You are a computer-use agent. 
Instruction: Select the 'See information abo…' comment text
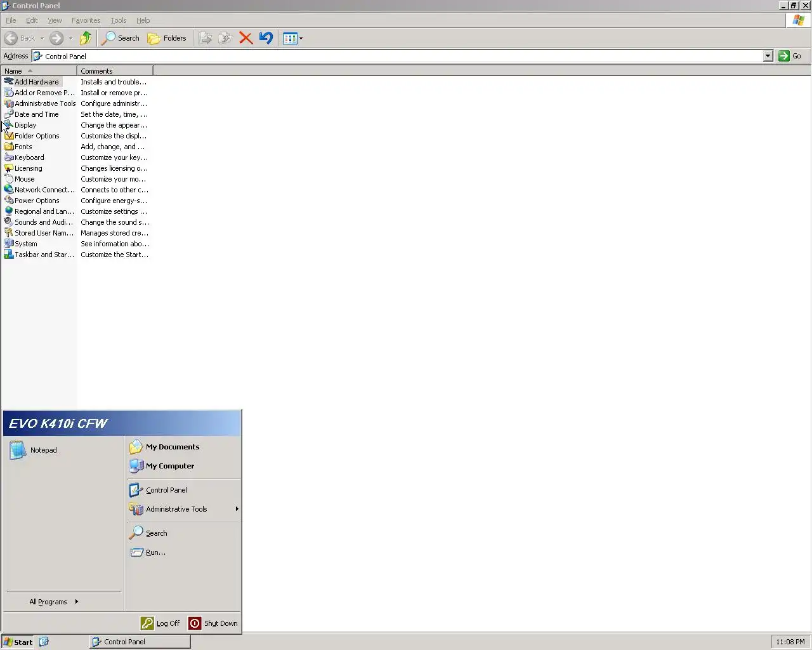pos(115,244)
